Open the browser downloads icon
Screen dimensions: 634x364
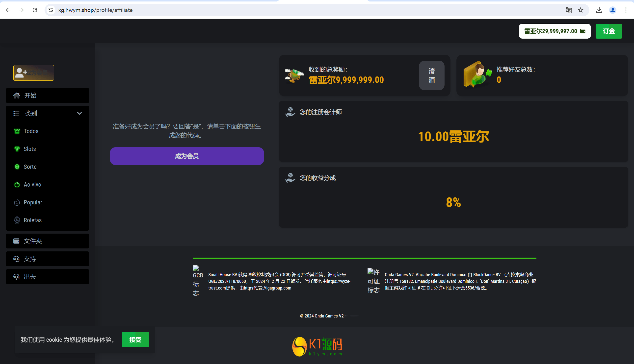[x=599, y=10]
